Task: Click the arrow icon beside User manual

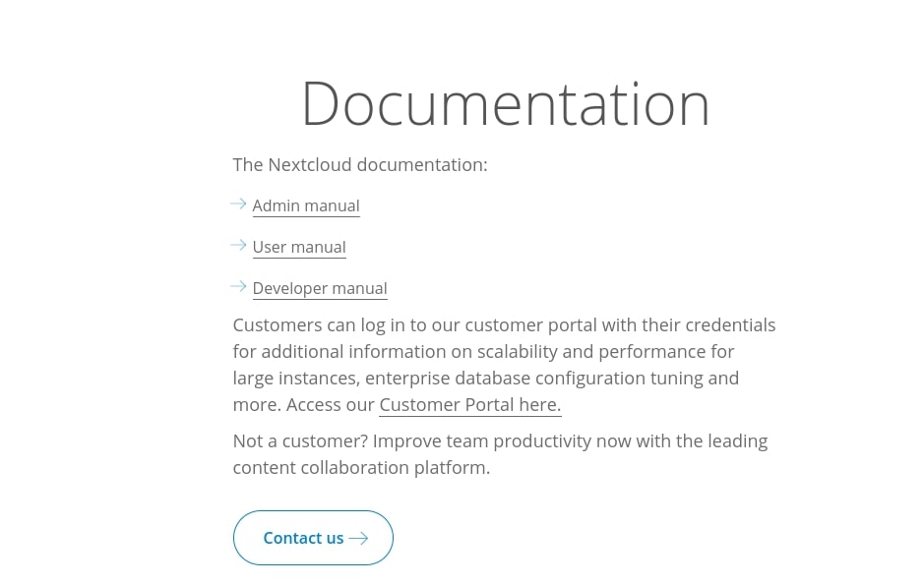Action: click(x=239, y=246)
